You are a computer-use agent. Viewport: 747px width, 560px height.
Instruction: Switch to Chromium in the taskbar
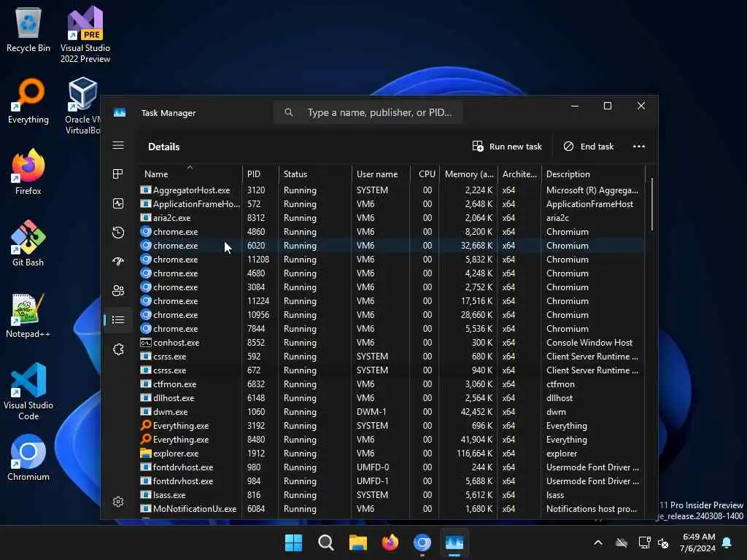[422, 542]
